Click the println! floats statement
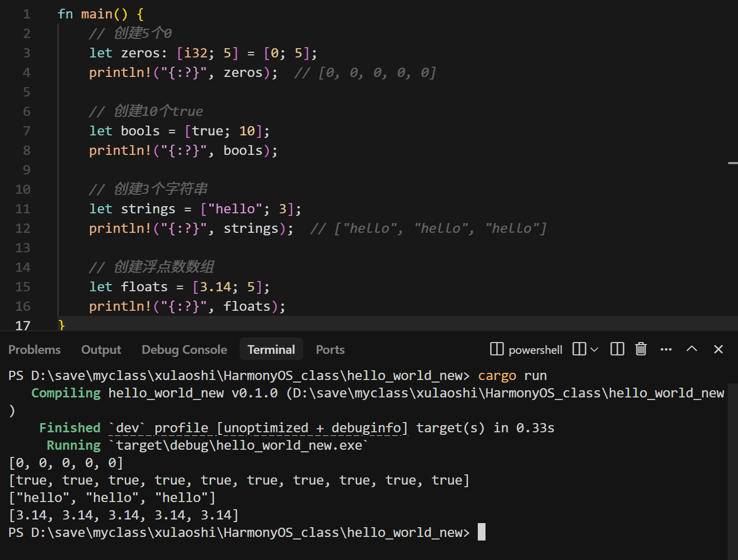The height and width of the screenshot is (560, 738). coord(187,307)
